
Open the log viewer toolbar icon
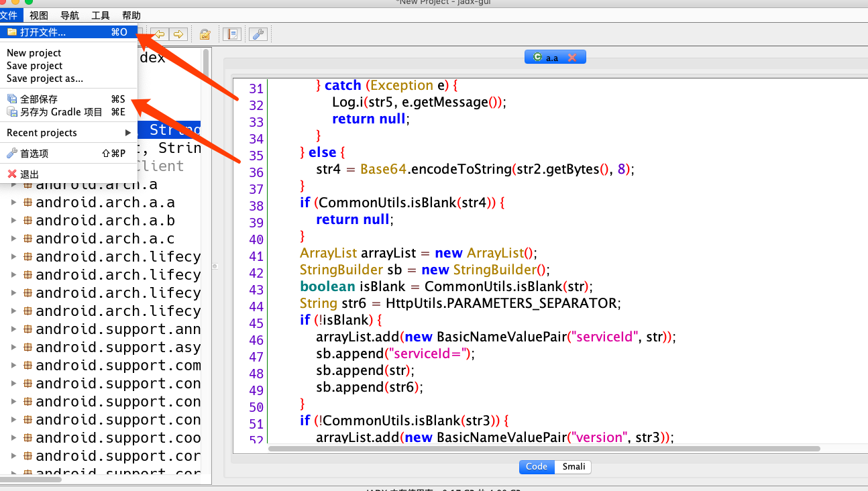(232, 34)
